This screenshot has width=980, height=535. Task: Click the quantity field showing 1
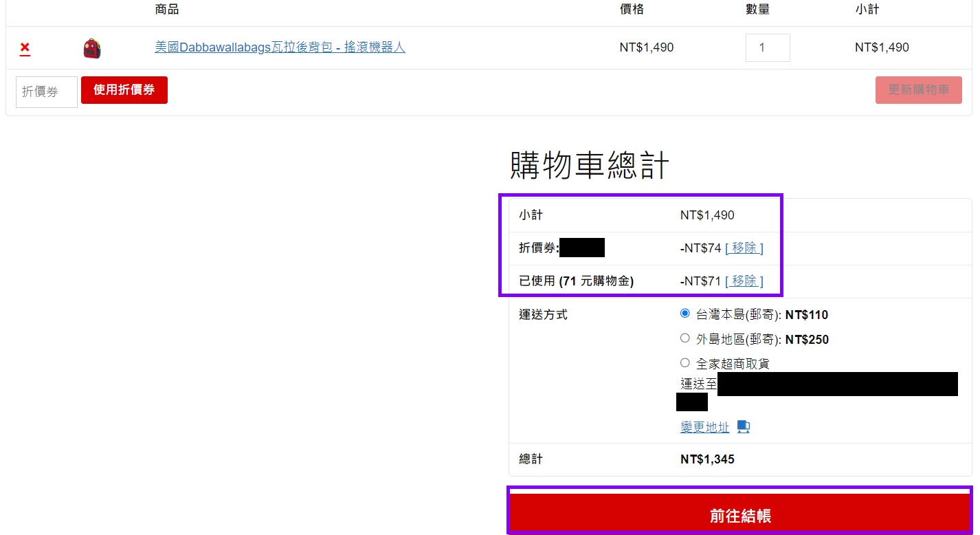(x=767, y=48)
